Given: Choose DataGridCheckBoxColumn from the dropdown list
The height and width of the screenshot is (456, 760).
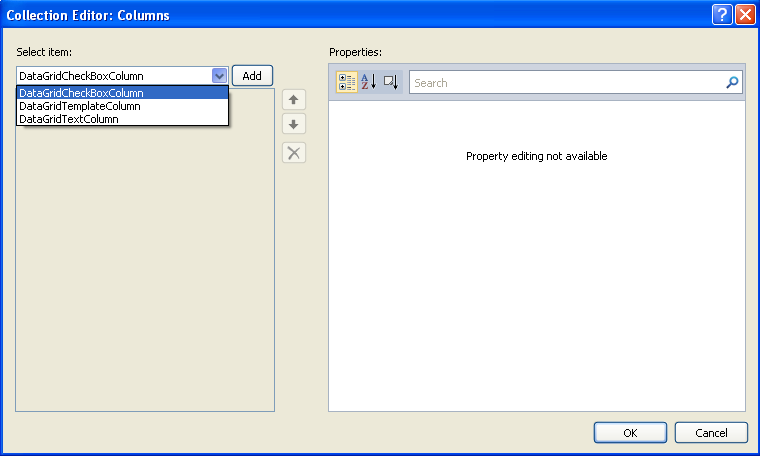Looking at the screenshot, I should pyautogui.click(x=122, y=93).
